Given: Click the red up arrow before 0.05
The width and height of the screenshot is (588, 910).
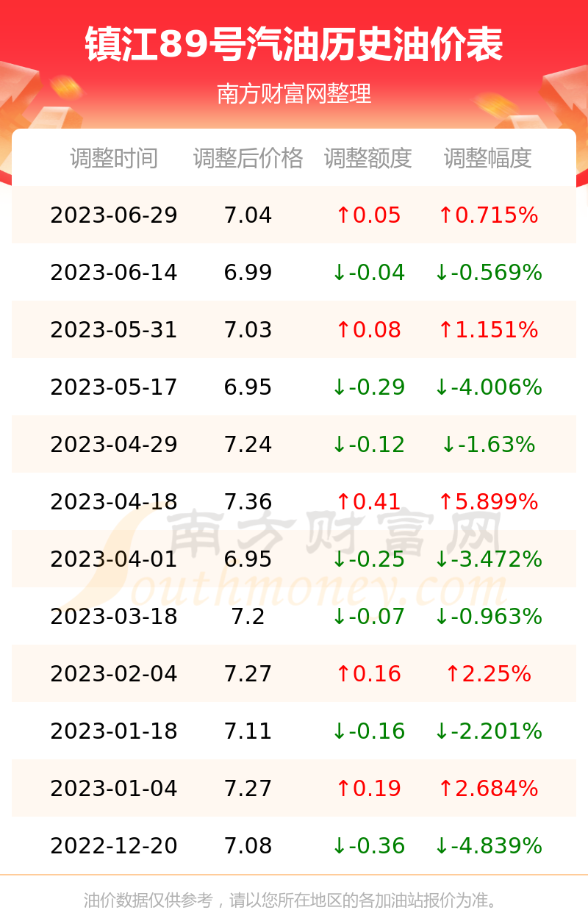Looking at the screenshot, I should (x=343, y=215).
